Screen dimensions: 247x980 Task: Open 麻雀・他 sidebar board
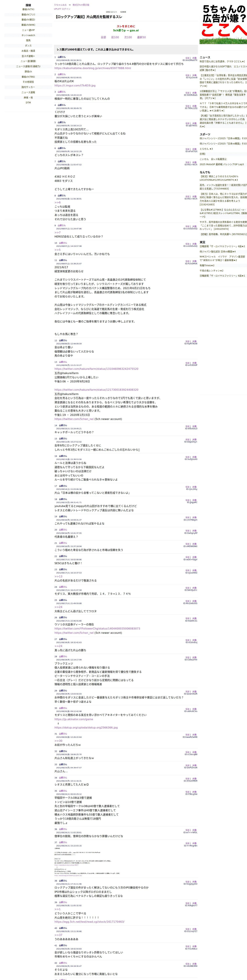coord(28,97)
